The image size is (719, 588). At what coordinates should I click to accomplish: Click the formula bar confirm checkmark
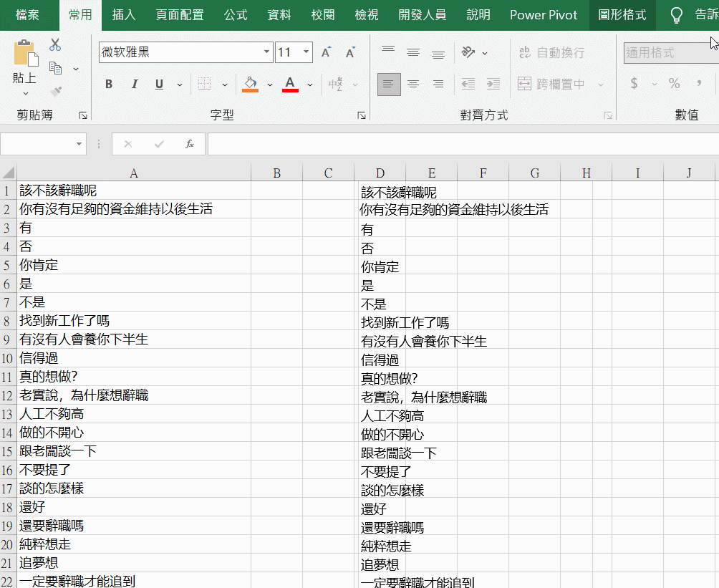159,144
